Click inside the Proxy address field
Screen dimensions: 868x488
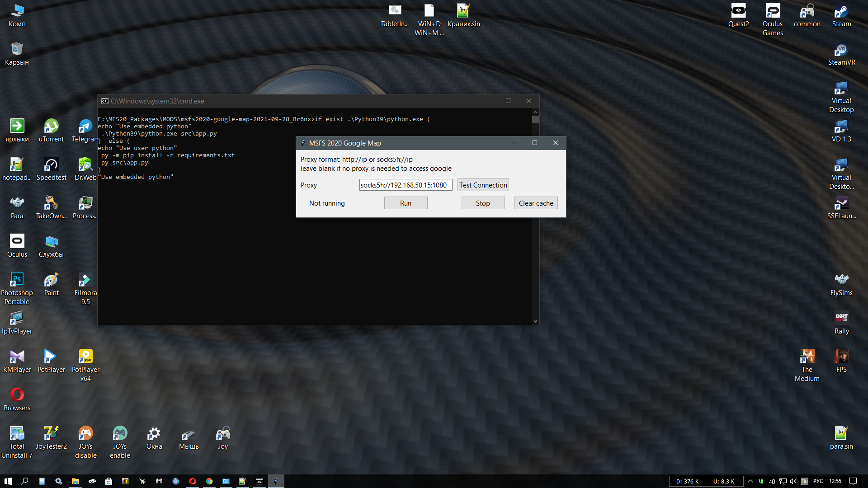coord(405,185)
